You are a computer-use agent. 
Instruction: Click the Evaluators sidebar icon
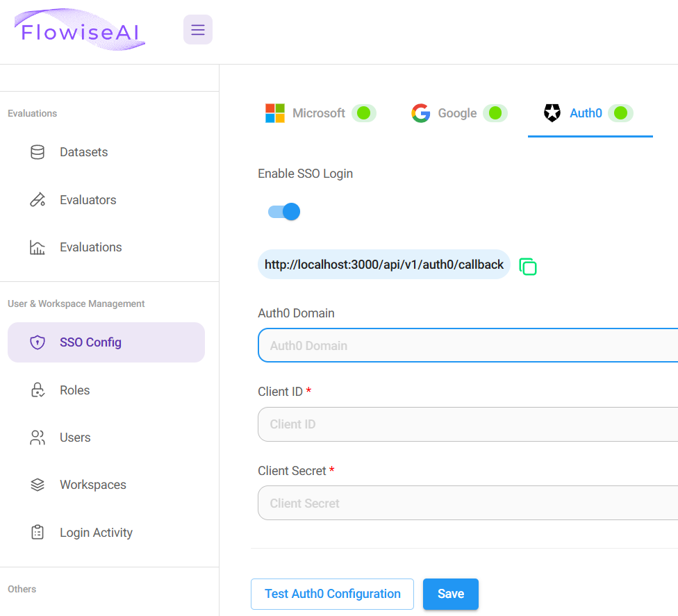(x=38, y=200)
